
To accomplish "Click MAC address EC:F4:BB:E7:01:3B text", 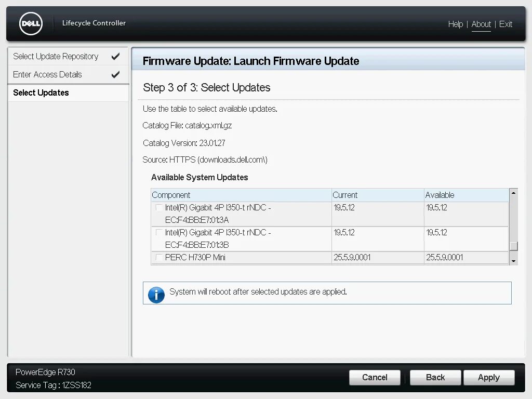I will (197, 245).
